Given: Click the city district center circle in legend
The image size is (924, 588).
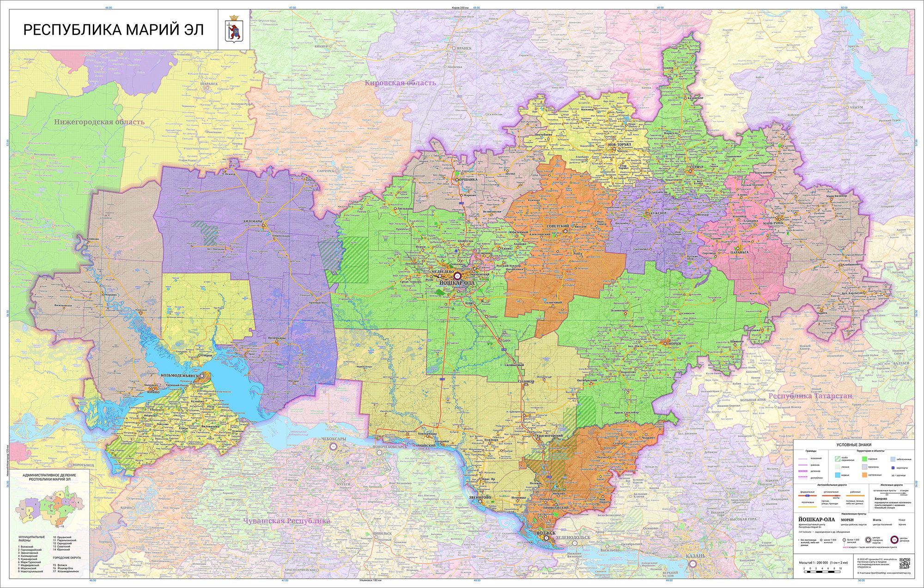Looking at the screenshot, I should 868,540.
